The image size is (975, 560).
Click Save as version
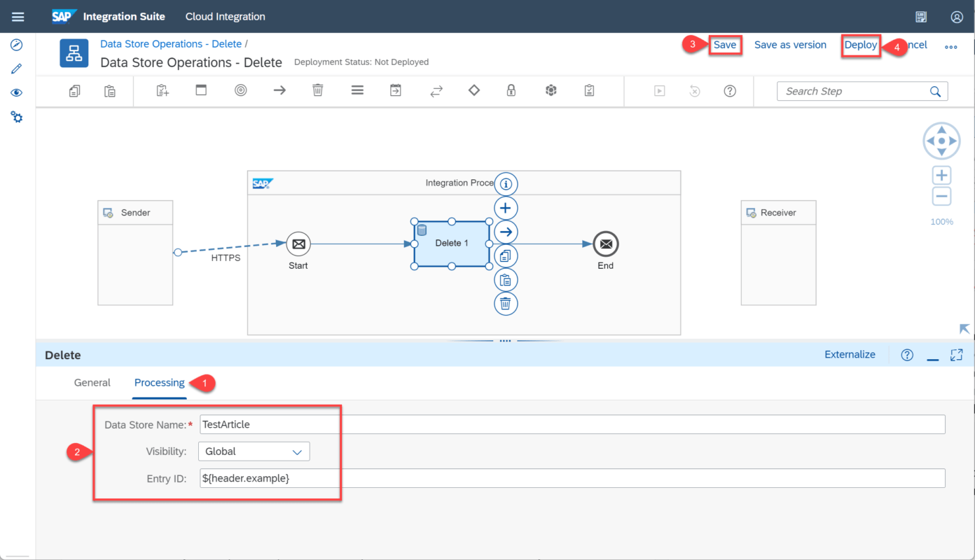pos(790,45)
